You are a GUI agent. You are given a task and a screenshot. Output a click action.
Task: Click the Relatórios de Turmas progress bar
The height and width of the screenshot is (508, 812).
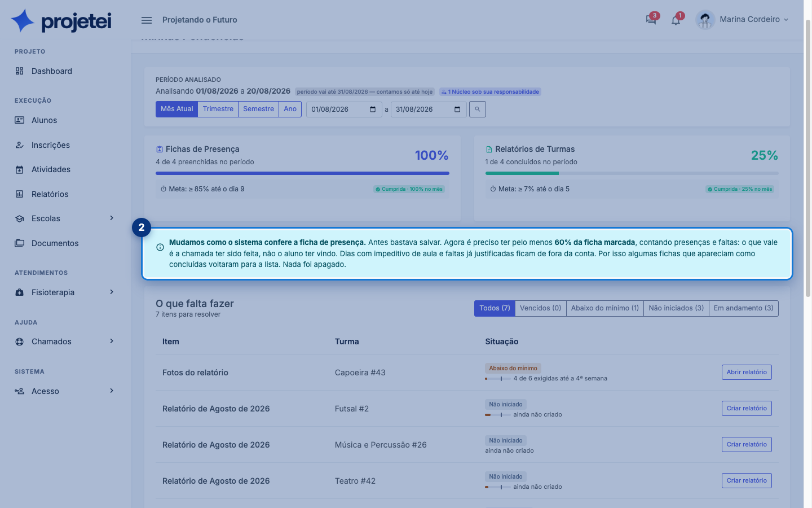[632, 173]
